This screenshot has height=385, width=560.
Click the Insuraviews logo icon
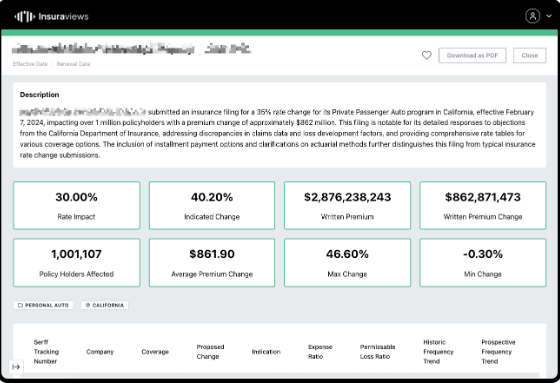click(x=24, y=16)
